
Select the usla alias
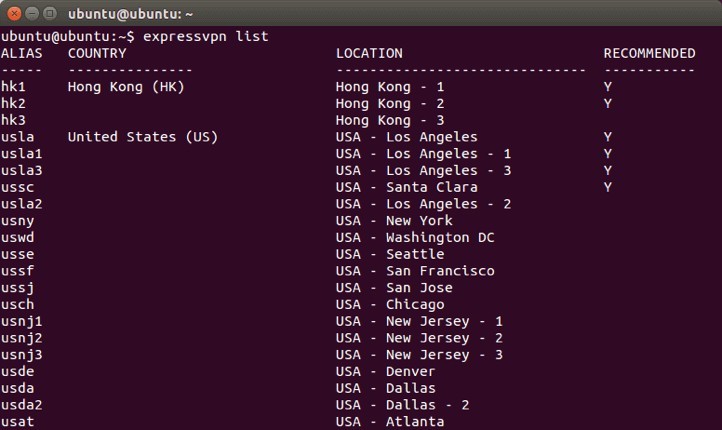pyautogui.click(x=17, y=137)
